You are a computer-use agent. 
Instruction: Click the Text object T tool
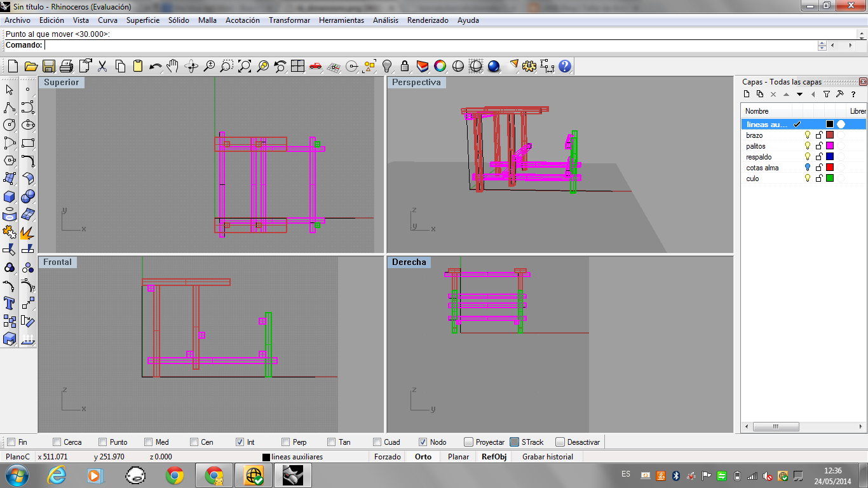click(10, 303)
